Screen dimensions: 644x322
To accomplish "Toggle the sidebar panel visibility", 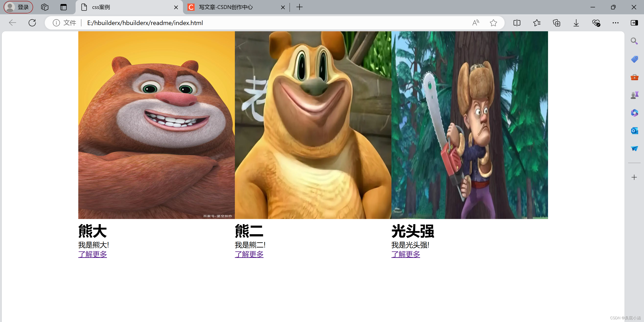I will tap(634, 23).
